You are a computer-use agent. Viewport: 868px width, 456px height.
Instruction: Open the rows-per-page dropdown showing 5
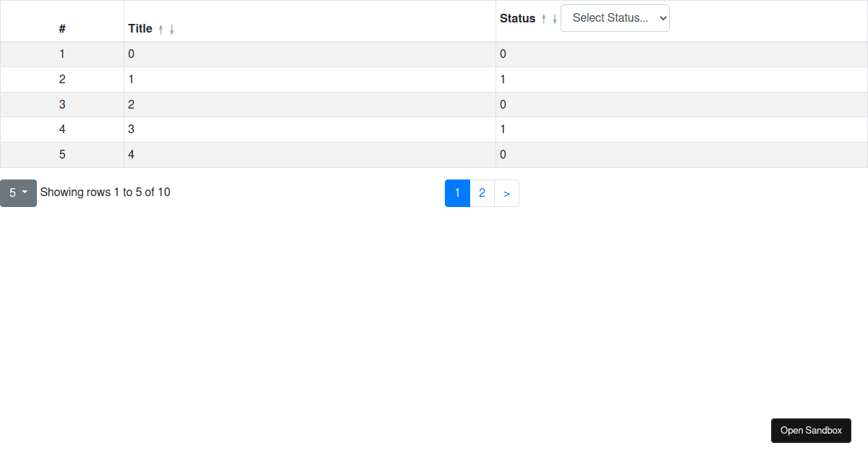18,193
